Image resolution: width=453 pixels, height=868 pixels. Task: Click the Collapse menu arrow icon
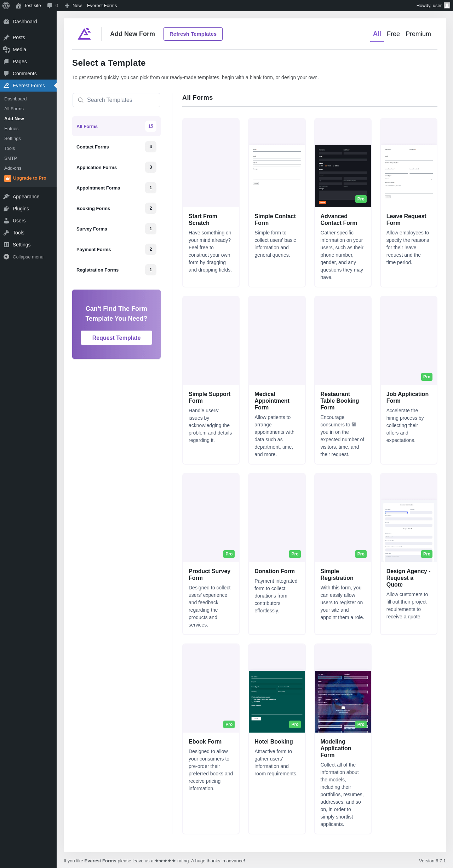(6, 257)
